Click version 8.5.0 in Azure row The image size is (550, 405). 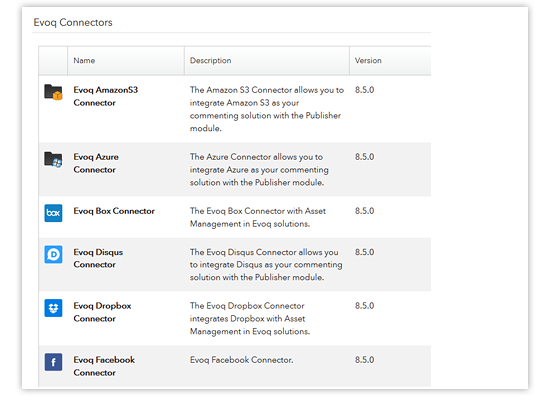[x=364, y=157]
